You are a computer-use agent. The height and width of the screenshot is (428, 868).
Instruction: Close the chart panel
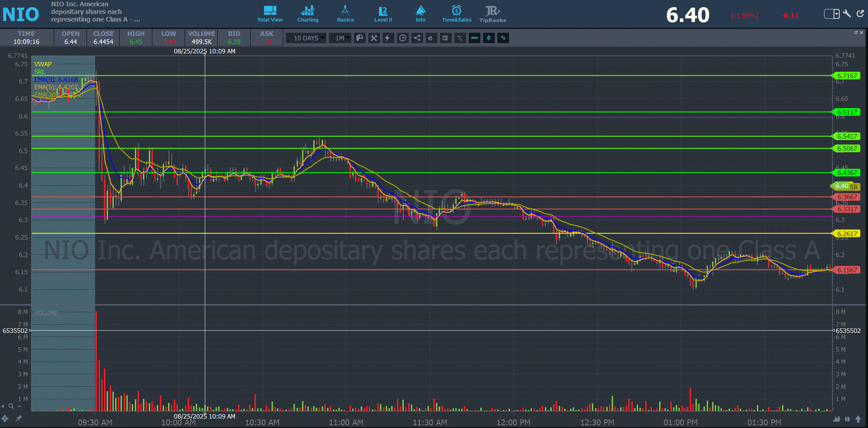[x=861, y=32]
